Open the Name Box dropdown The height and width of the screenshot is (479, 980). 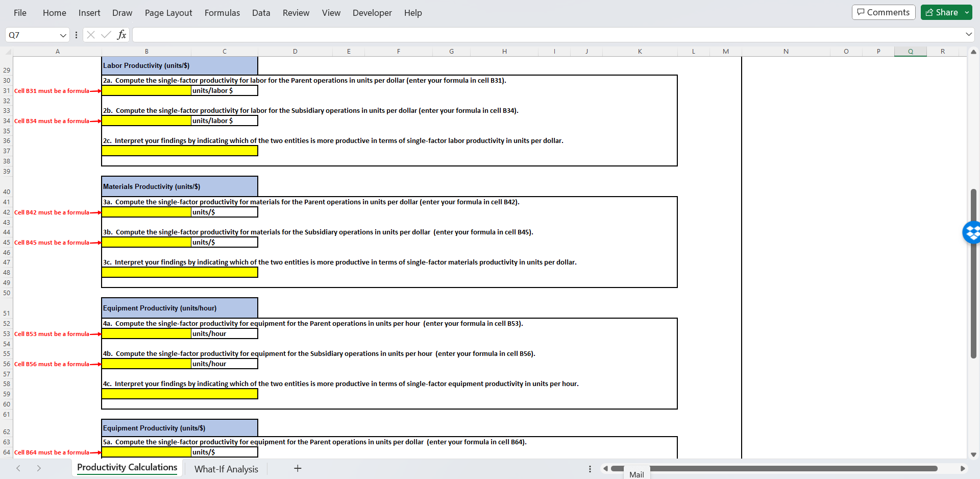point(63,35)
